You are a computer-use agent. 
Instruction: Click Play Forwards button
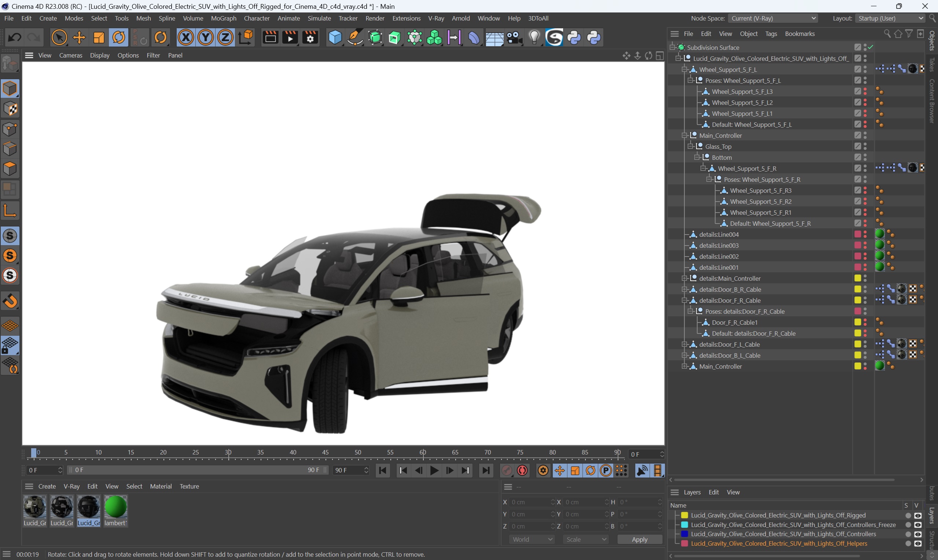coord(434,470)
